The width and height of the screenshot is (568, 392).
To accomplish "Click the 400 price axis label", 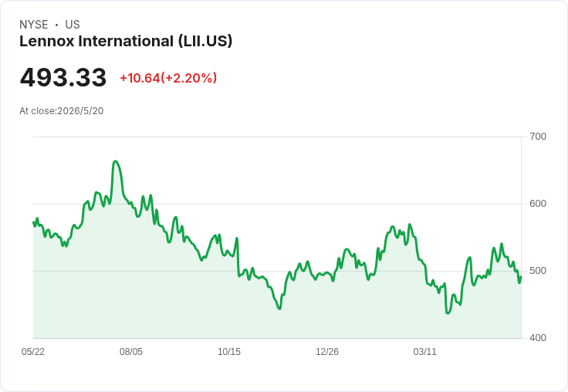I will pyautogui.click(x=538, y=338).
